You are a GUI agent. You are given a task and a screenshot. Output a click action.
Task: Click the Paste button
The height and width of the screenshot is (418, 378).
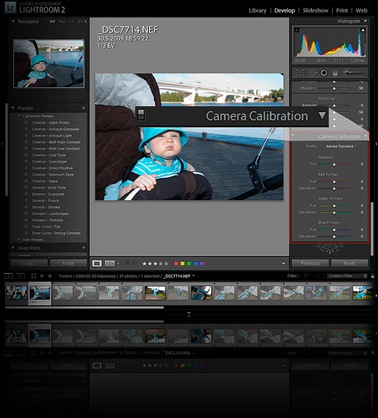point(68,263)
